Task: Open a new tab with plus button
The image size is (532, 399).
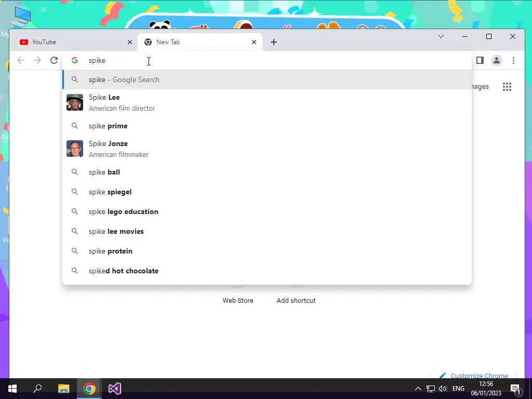Action: coord(274,42)
